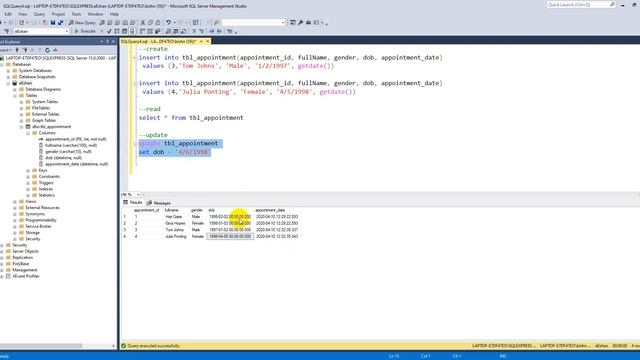
Task: Toggle pin on SQLQuery4.sql tab
Action: (x=201, y=42)
